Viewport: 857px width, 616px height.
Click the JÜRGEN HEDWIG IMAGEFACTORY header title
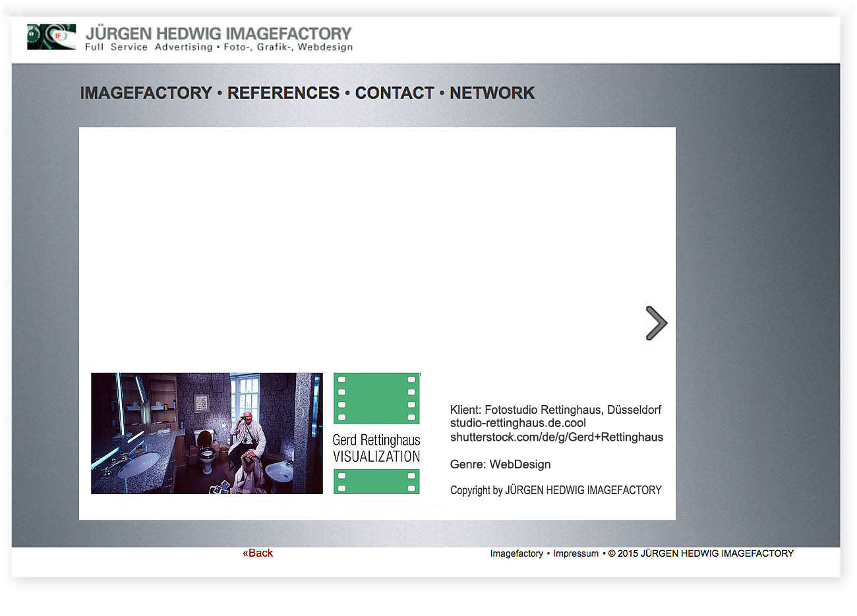218,33
